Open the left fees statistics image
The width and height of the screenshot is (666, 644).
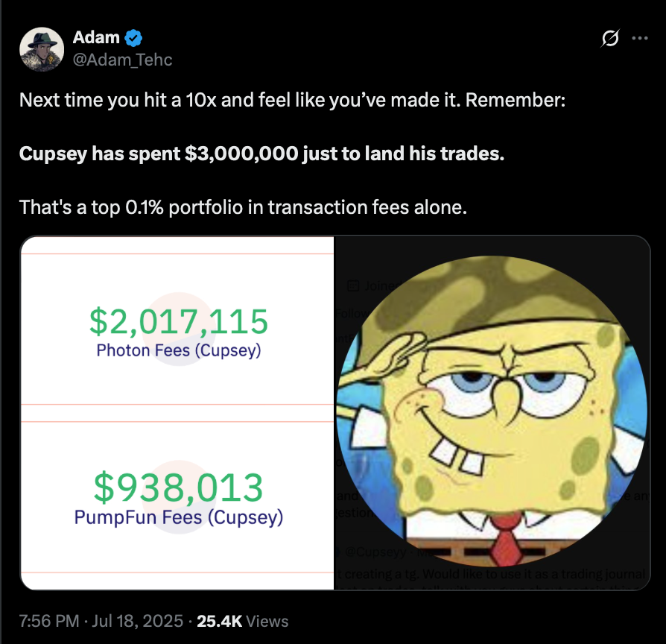(x=177, y=414)
